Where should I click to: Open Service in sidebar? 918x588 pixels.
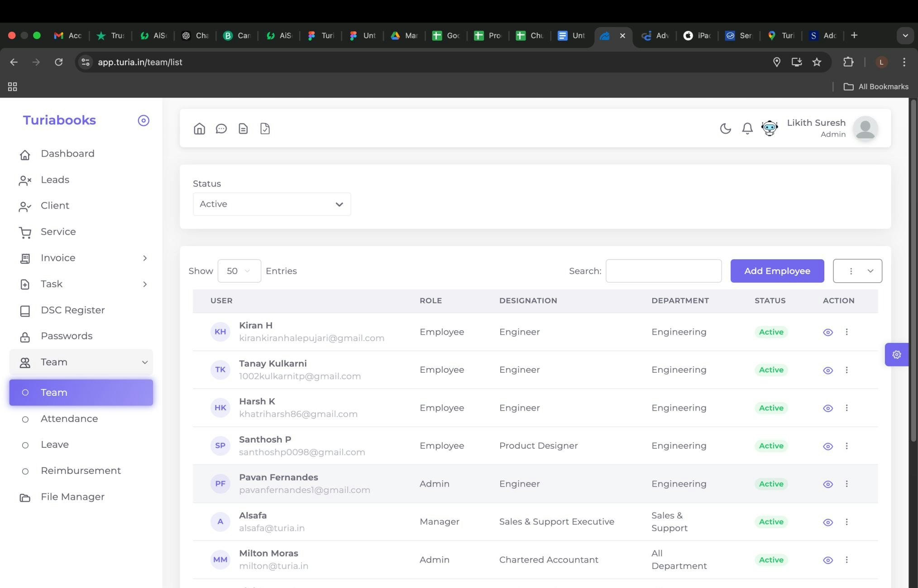click(x=81, y=232)
